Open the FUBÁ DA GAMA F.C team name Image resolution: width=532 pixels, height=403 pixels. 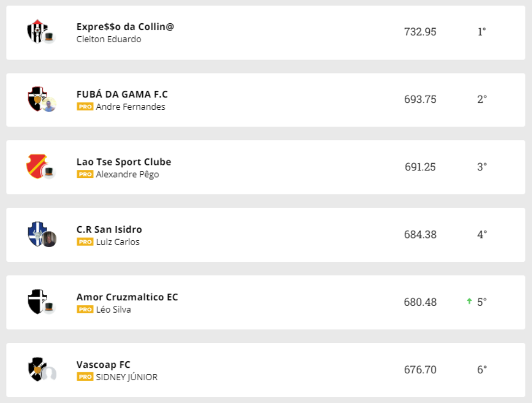[x=122, y=94]
